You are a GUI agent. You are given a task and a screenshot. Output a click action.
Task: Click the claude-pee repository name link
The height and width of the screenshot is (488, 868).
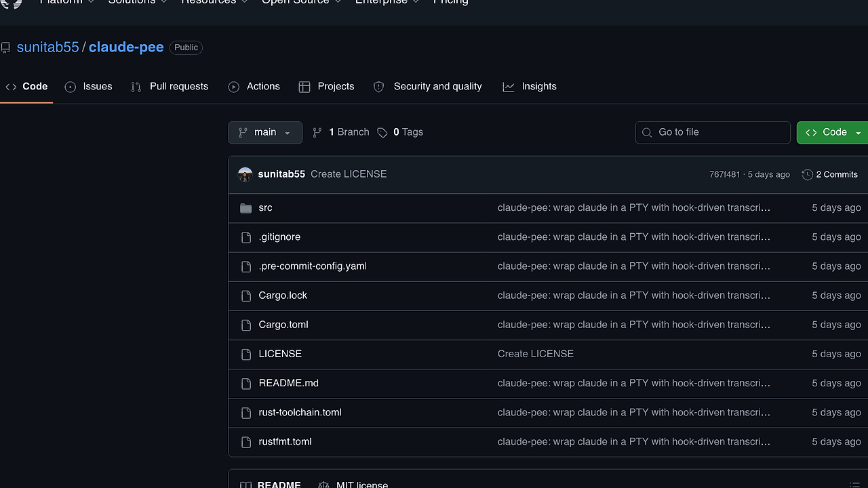pyautogui.click(x=126, y=47)
